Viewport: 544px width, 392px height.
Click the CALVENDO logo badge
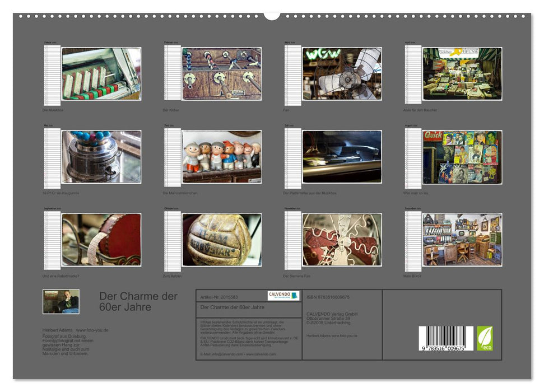pos(283,296)
